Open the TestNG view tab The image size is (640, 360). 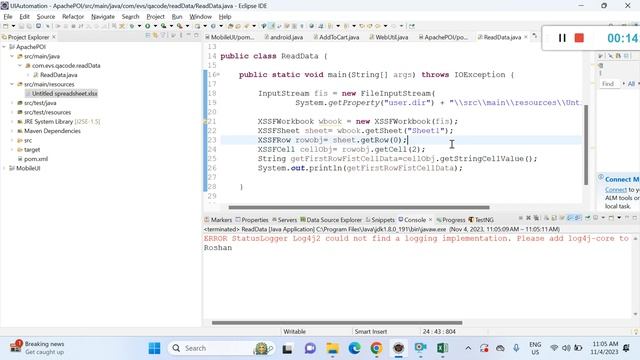pyautogui.click(x=481, y=220)
